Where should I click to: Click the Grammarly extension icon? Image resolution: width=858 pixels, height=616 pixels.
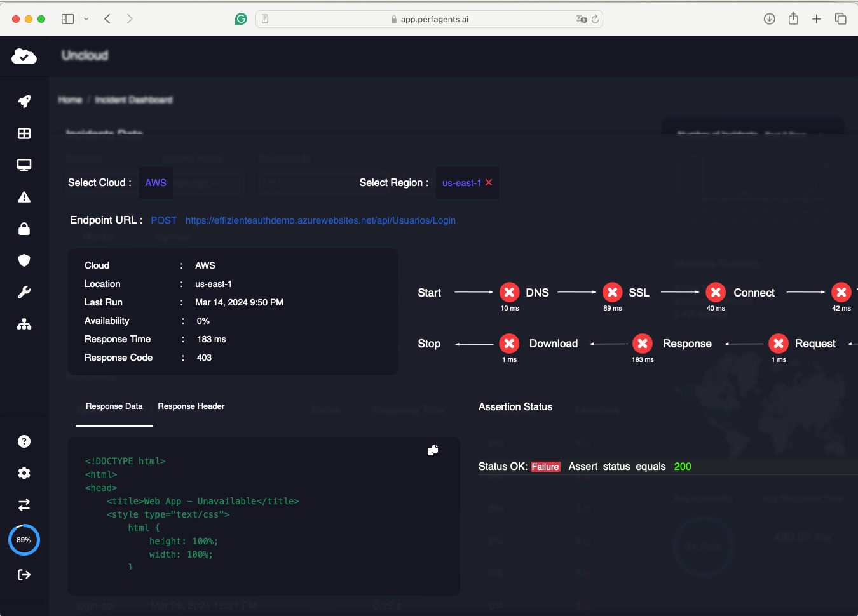click(241, 19)
